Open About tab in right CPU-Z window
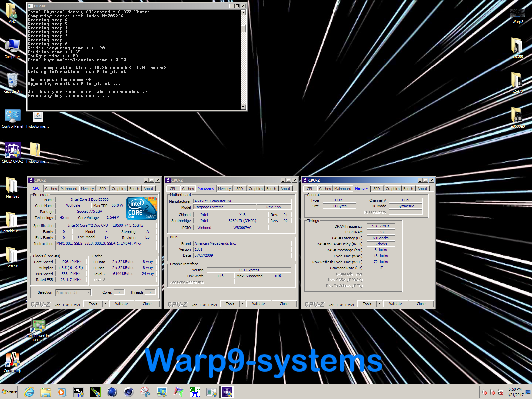This screenshot has height=399, width=532. (x=422, y=189)
